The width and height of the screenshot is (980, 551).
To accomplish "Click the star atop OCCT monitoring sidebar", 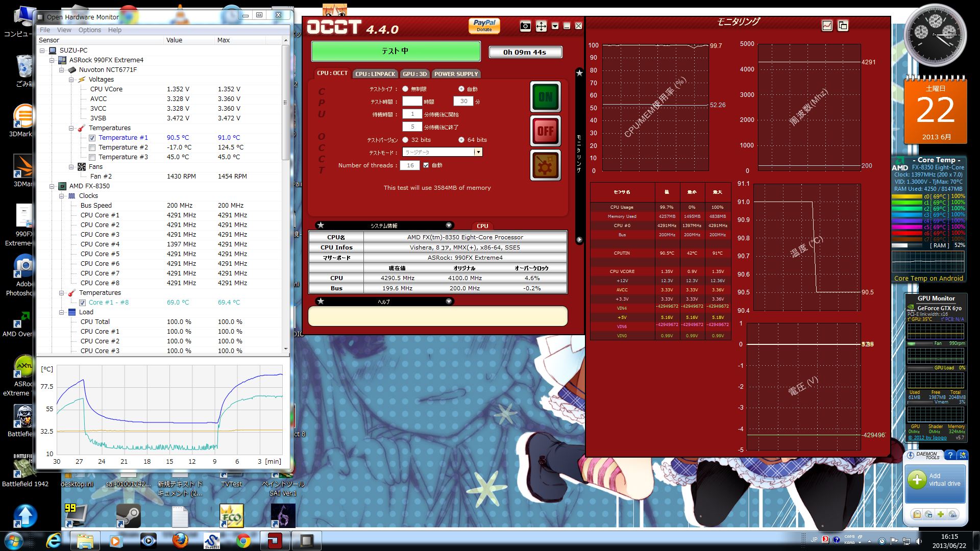I will point(579,73).
